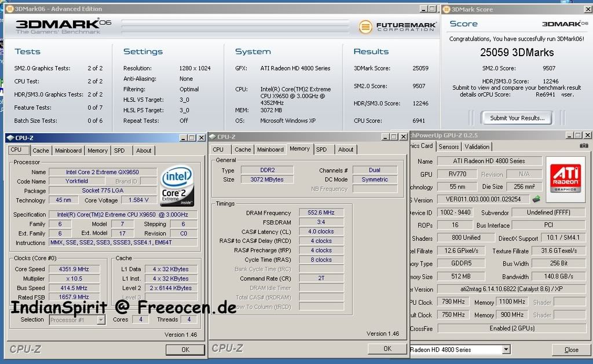Select CPU tab in Memory CPU-Z window
This screenshot has width=593, height=364.
click(x=218, y=150)
